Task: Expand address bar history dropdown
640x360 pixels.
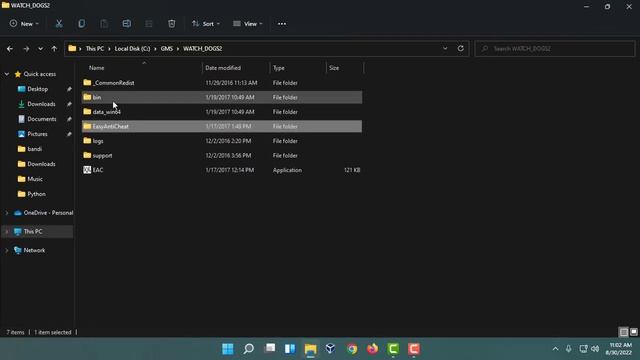Action: click(x=445, y=49)
